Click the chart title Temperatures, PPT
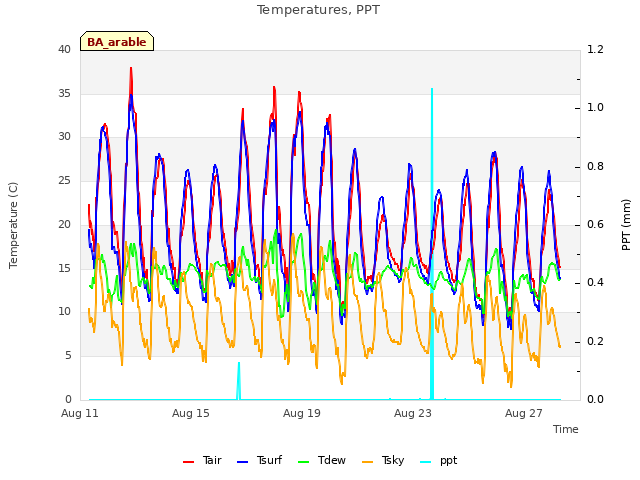This screenshot has width=640, height=480. (x=318, y=10)
